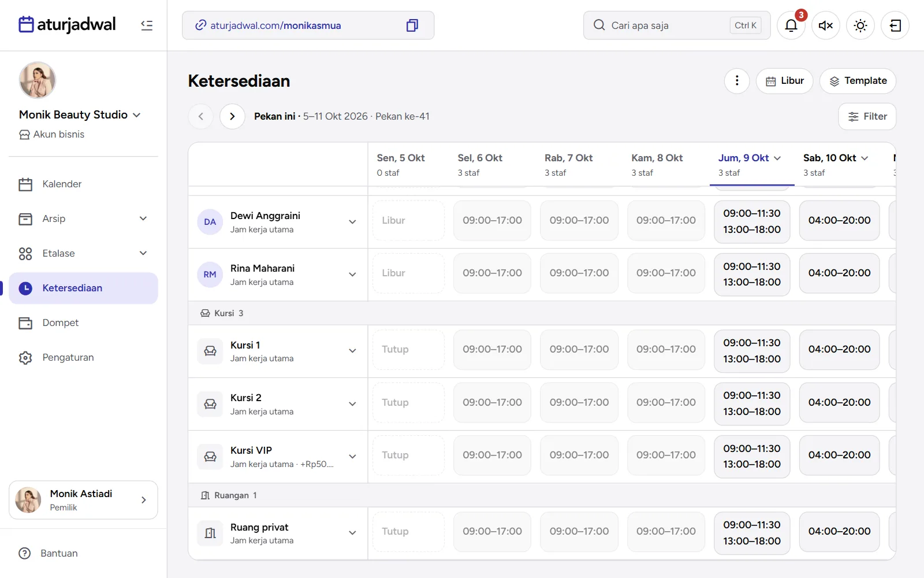This screenshot has height=578, width=924.
Task: Toggle the sound mute icon
Action: [826, 25]
